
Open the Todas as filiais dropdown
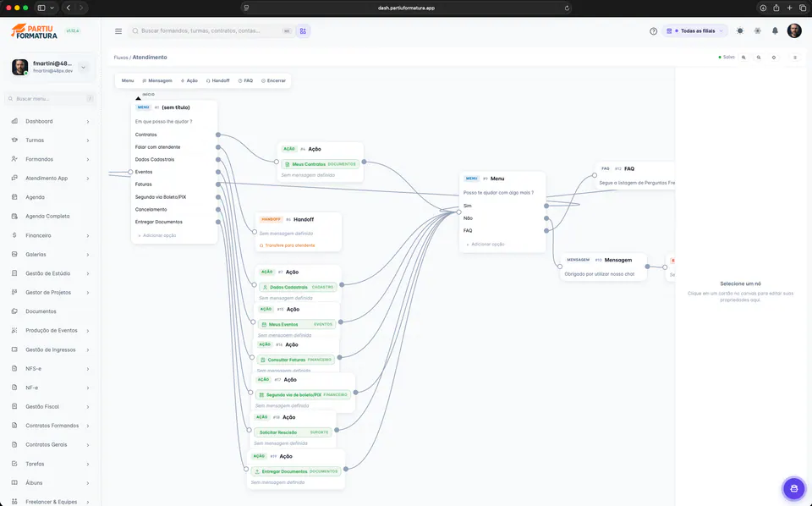pos(694,31)
